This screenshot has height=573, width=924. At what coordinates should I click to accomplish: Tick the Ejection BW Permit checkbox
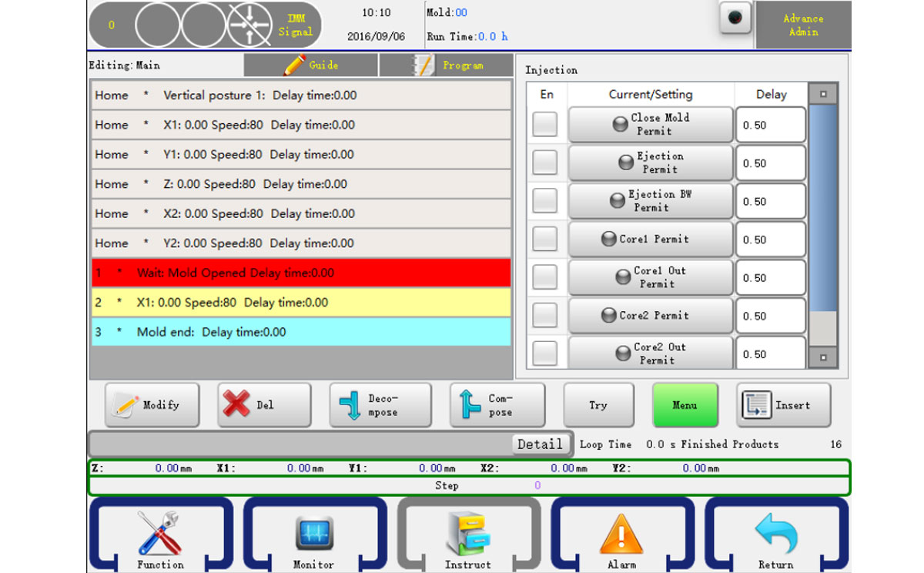(545, 201)
